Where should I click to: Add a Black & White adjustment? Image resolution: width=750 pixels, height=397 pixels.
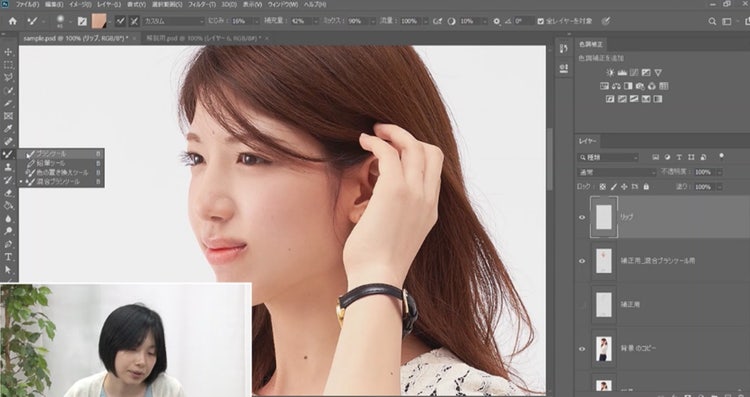(x=628, y=86)
